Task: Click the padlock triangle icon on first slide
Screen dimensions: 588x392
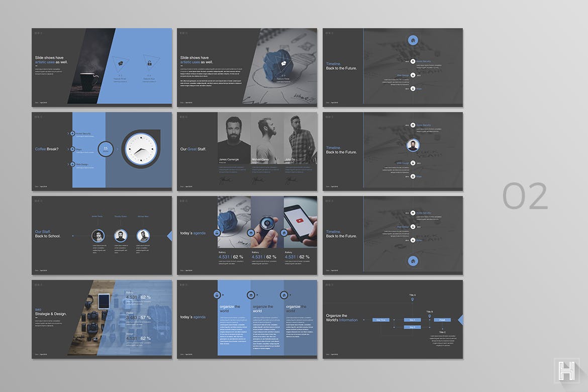Action: pos(149,63)
